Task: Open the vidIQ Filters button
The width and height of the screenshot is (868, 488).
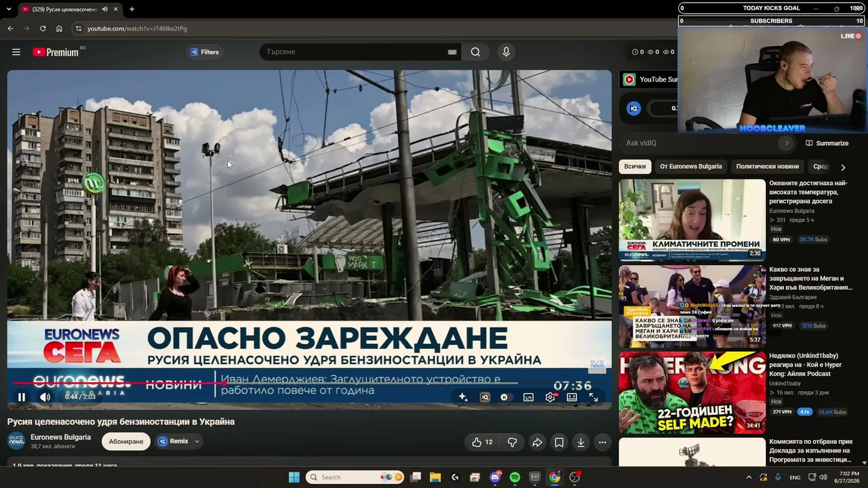Action: pyautogui.click(x=205, y=52)
